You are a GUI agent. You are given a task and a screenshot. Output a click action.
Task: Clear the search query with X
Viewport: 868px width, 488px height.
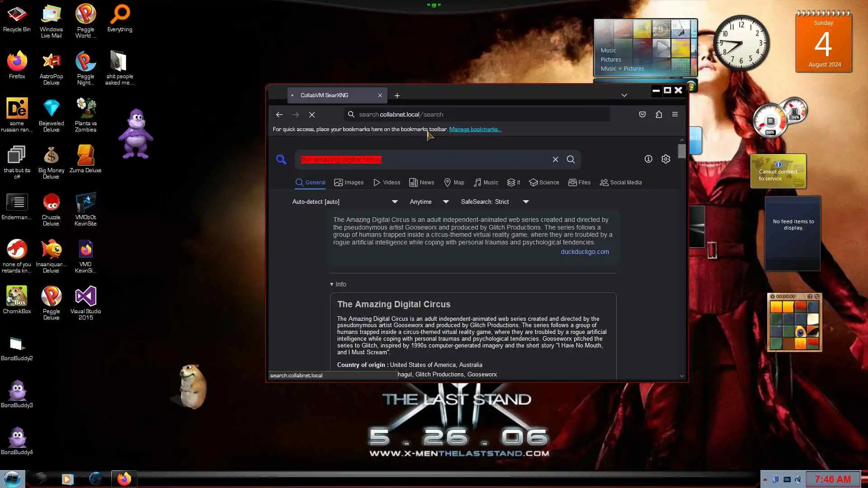click(x=555, y=160)
